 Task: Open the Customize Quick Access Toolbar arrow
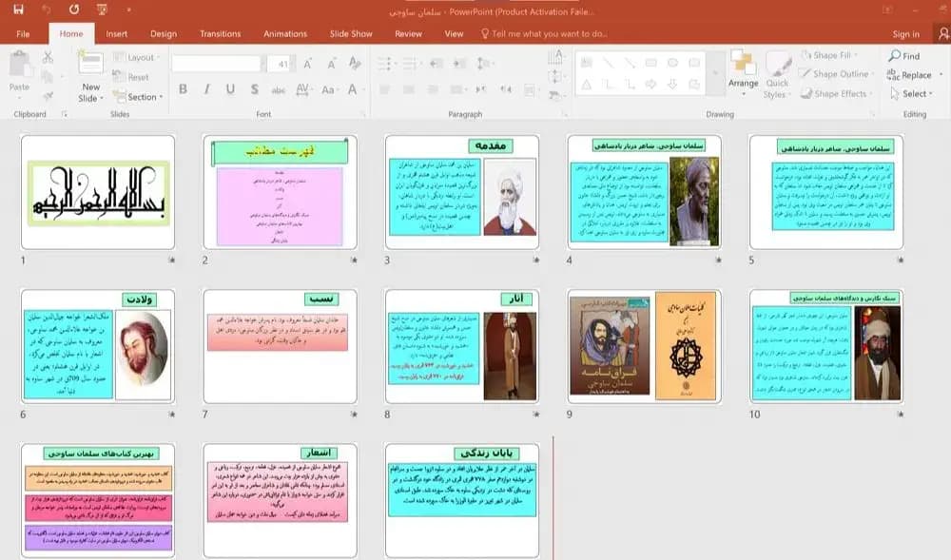pos(128,10)
